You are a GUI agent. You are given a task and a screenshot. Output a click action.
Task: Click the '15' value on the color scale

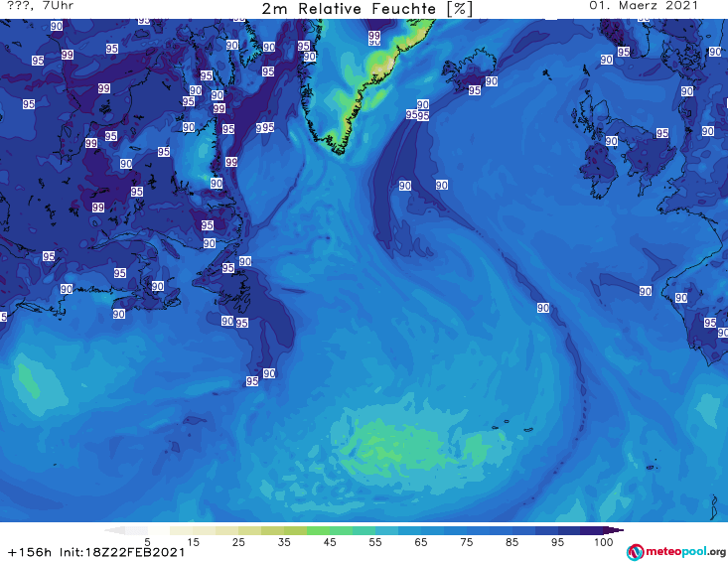193,542
